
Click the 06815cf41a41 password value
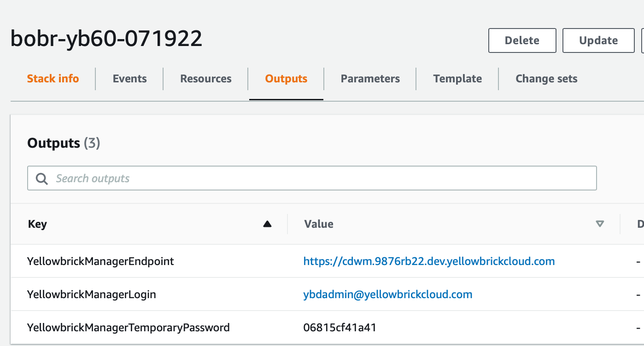click(340, 328)
